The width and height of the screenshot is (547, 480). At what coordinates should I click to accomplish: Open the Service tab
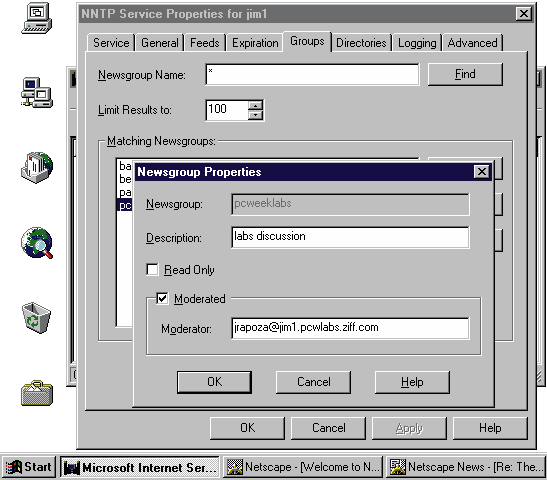111,43
